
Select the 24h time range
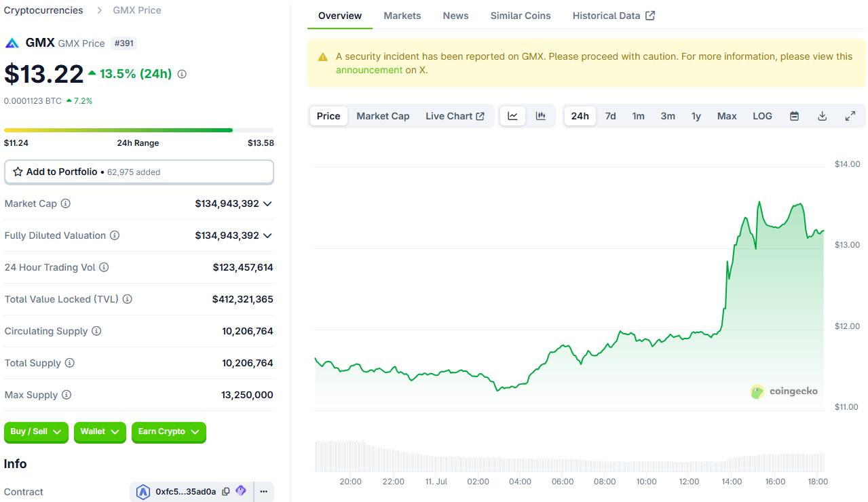[x=580, y=116]
